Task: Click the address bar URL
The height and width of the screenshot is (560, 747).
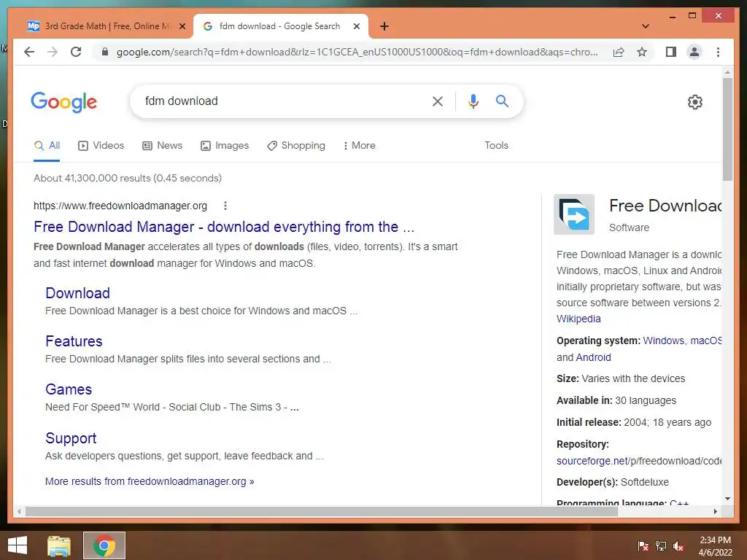Action: [357, 52]
